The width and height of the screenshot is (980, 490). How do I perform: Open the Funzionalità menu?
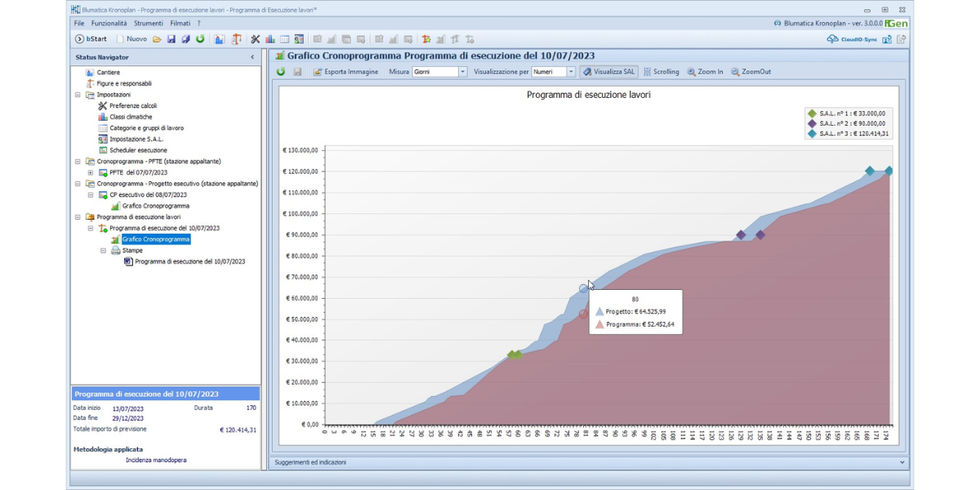109,24
